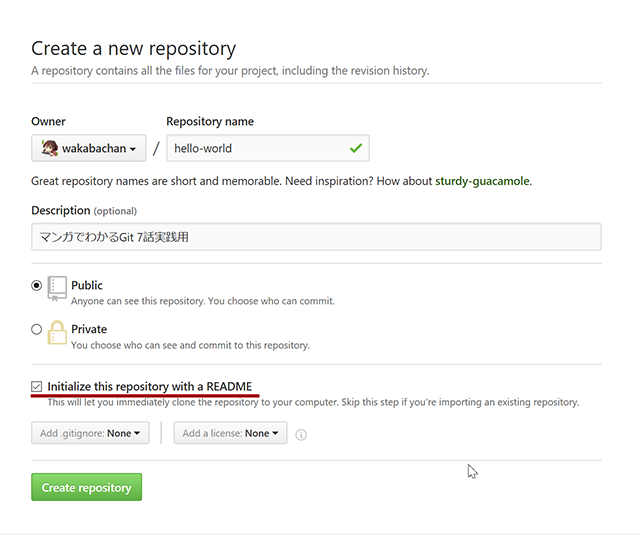640x535 pixels.
Task: Click the Create repository button
Action: [87, 487]
